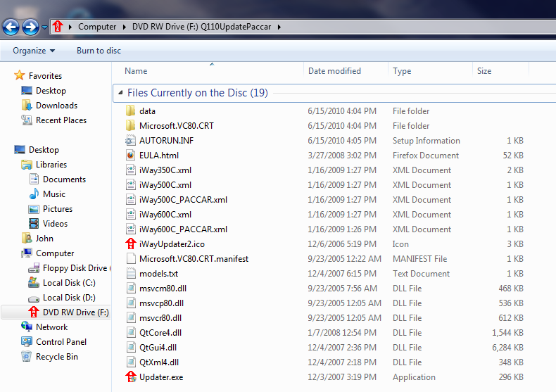Open the Libraries node
556x392 pixels.
(51, 165)
